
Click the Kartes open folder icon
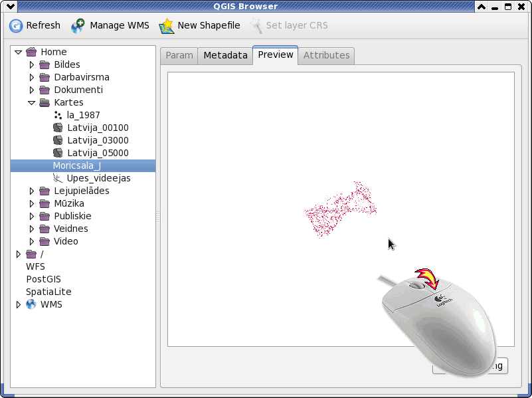pyautogui.click(x=44, y=102)
